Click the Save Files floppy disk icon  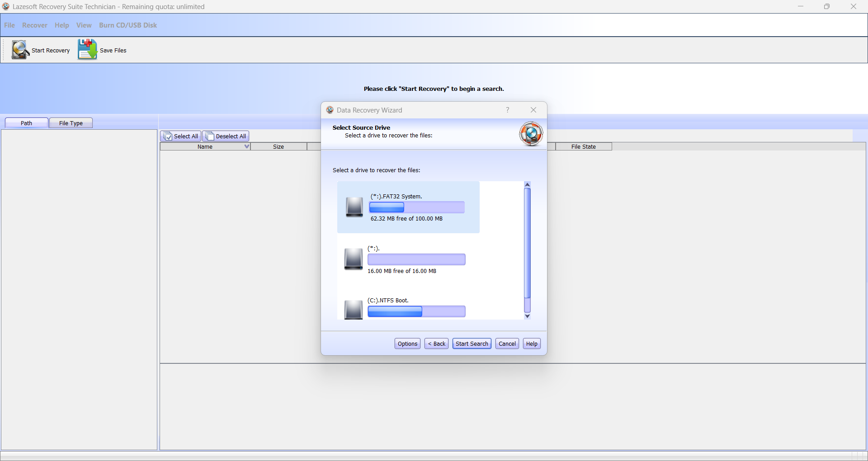coord(87,49)
